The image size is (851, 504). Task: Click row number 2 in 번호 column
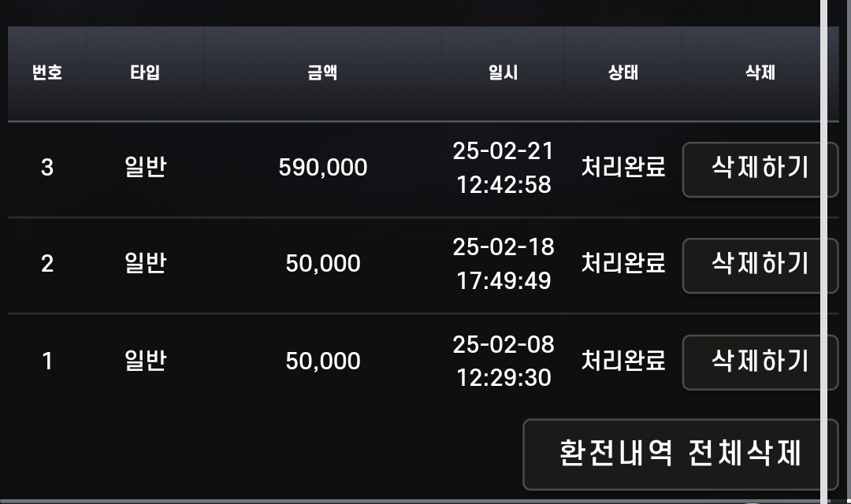click(47, 264)
